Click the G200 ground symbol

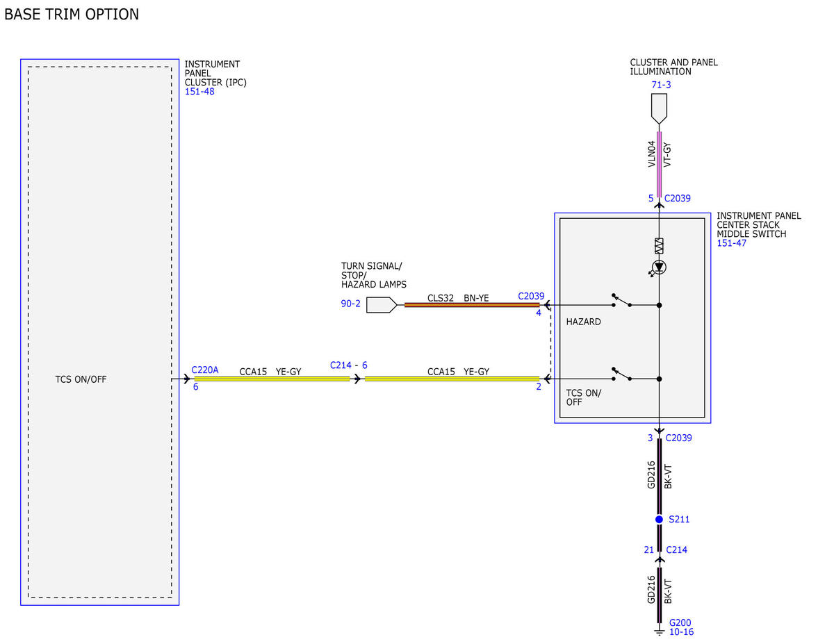click(x=659, y=631)
